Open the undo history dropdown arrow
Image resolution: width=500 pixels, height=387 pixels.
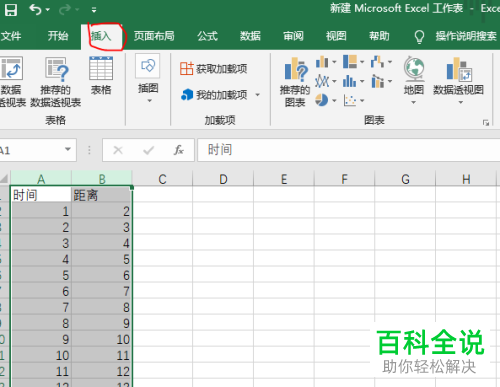click(48, 10)
